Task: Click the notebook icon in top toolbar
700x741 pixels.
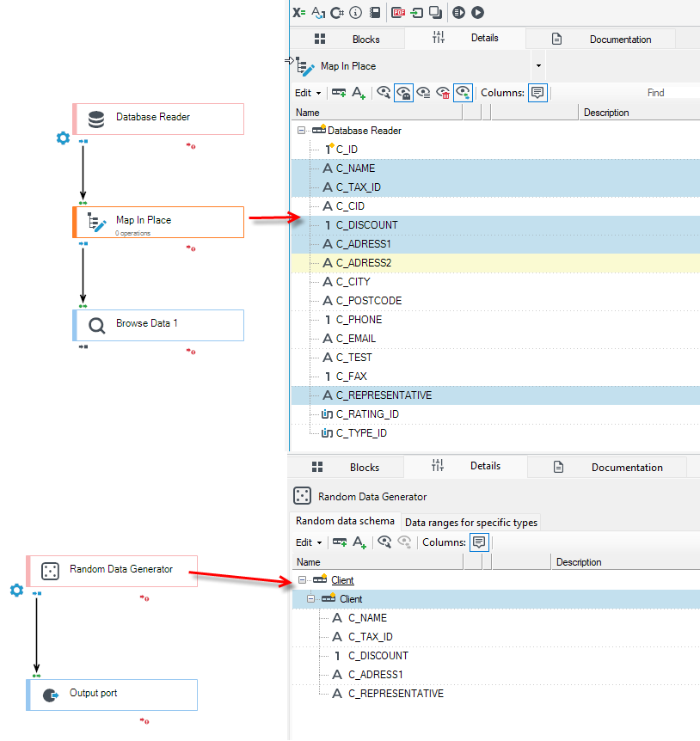Action: [x=375, y=13]
